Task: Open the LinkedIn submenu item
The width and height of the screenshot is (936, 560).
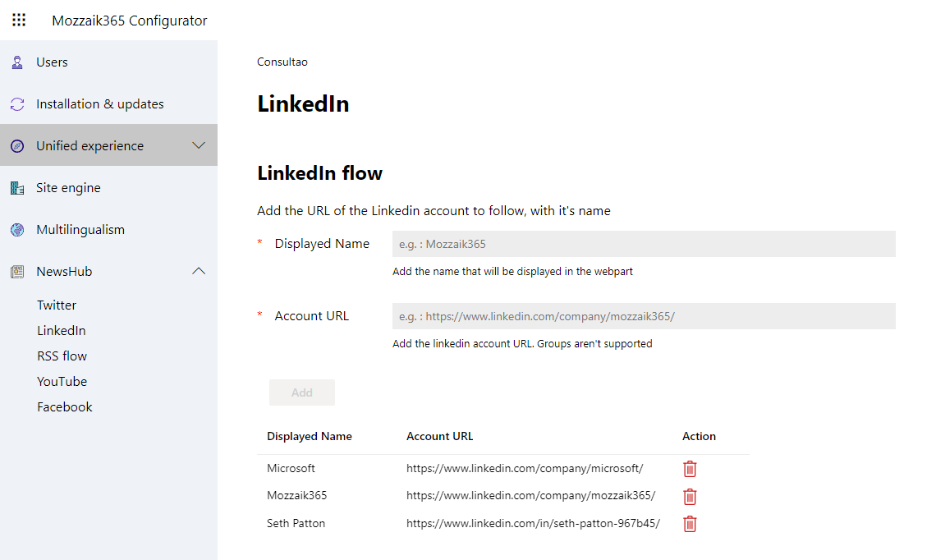Action: (x=62, y=331)
